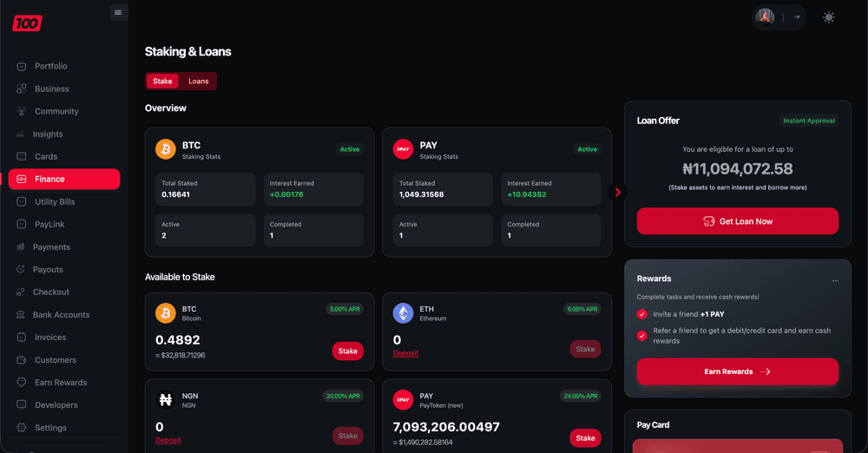This screenshot has width=868, height=453.
Task: Click the Insights chart icon
Action: point(21,134)
